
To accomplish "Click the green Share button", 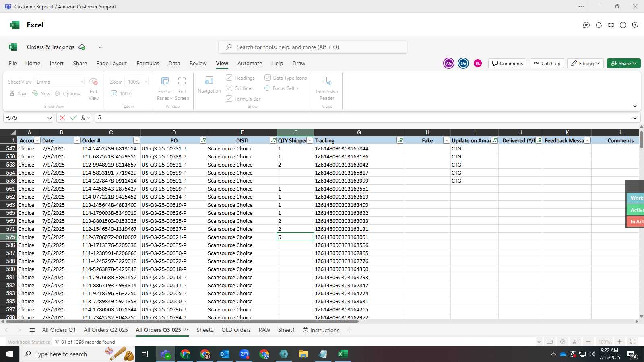I will [624, 64].
